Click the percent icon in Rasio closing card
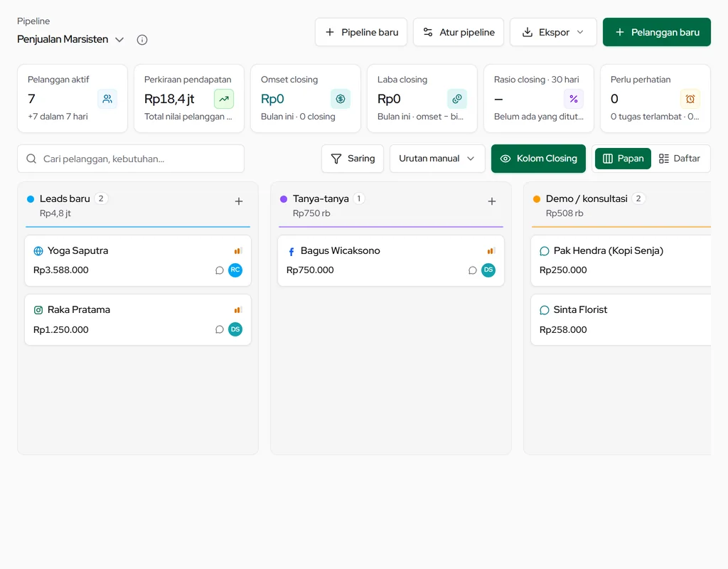728x569 pixels. pos(574,99)
